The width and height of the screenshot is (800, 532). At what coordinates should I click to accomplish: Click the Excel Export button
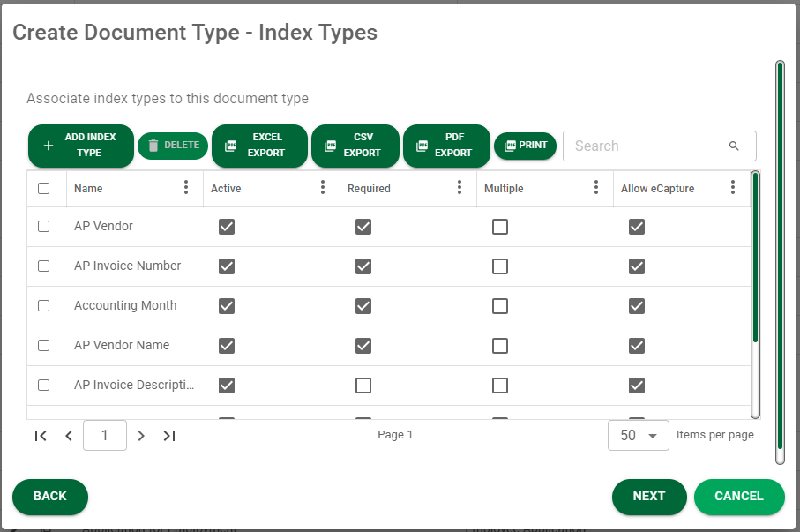pos(259,146)
